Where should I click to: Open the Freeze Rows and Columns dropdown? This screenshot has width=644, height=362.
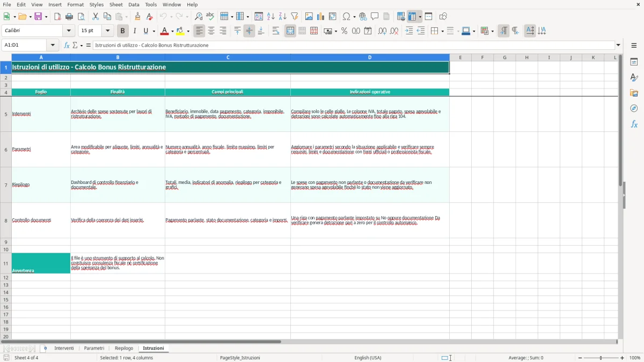click(x=420, y=17)
